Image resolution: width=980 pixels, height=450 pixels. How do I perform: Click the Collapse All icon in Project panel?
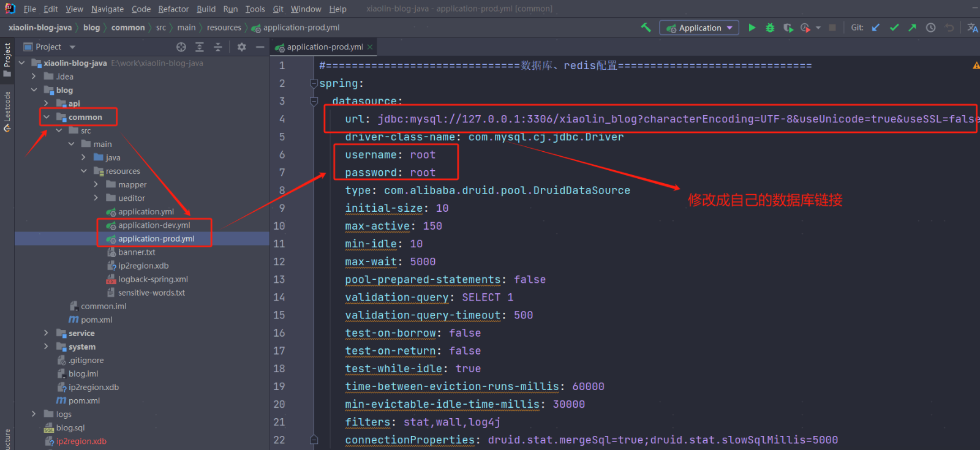tap(217, 47)
